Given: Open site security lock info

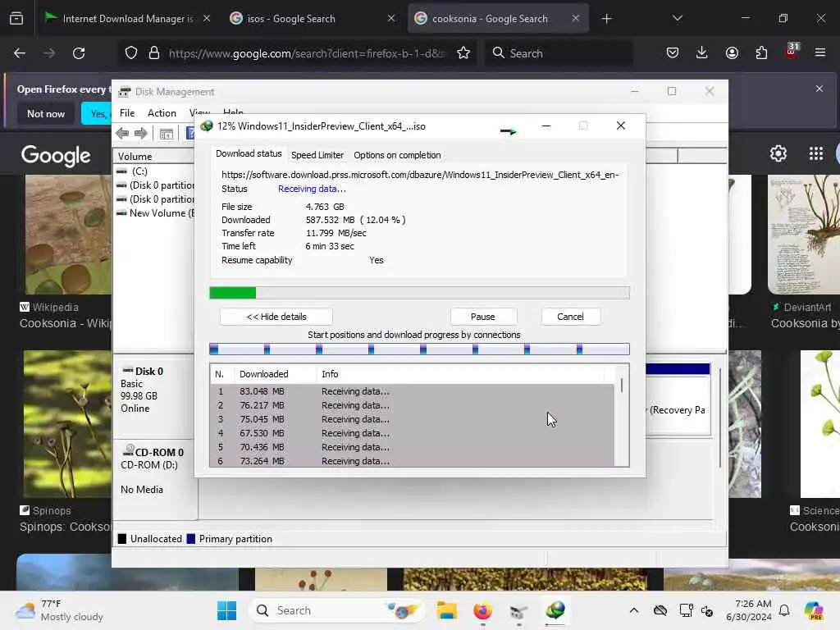Looking at the screenshot, I should click(x=154, y=53).
